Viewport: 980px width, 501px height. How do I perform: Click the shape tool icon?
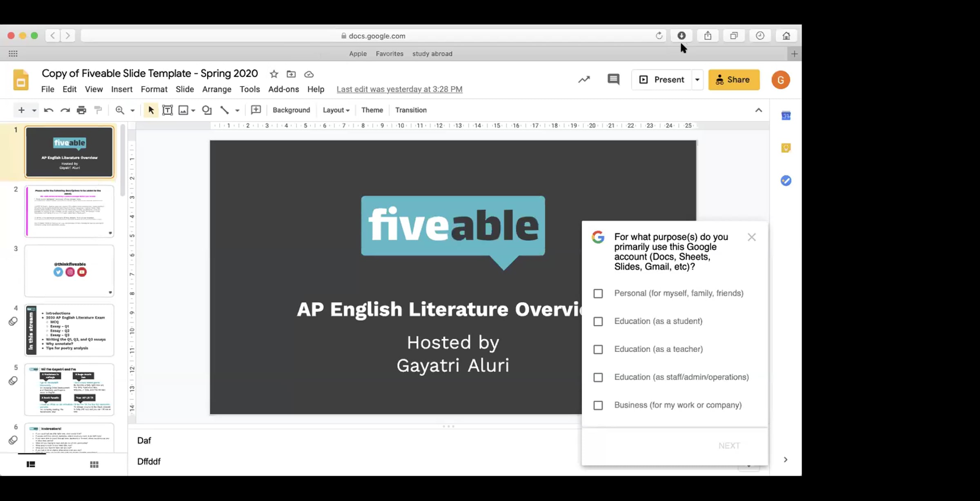pos(207,110)
